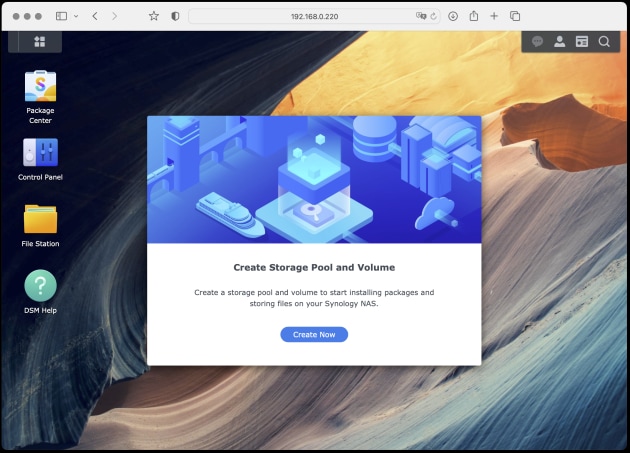Open a new tab with plus icon
Image resolution: width=630 pixels, height=453 pixels.
(494, 16)
